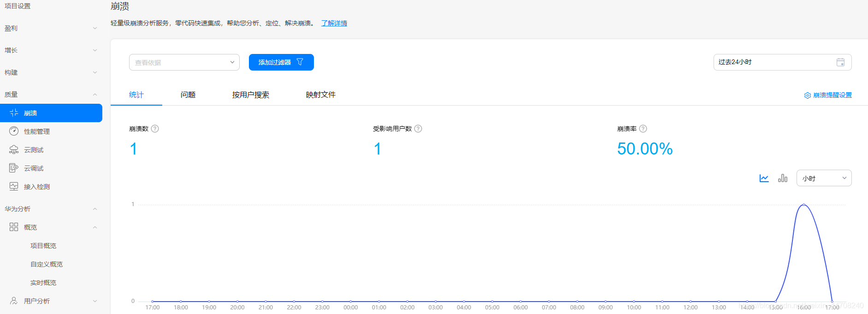Open the 小时 granularity dropdown
The image size is (868, 314).
coord(824,178)
